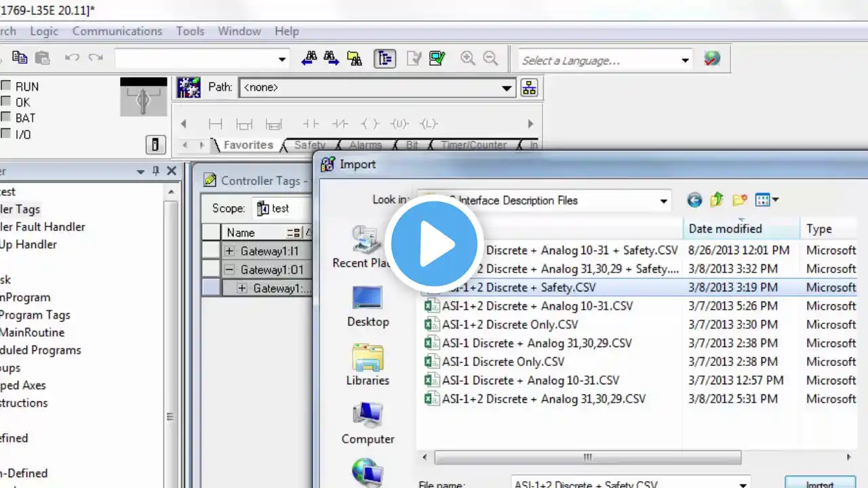Switch to the Alarms instruction tab
The width and height of the screenshot is (868, 488).
coord(366,145)
